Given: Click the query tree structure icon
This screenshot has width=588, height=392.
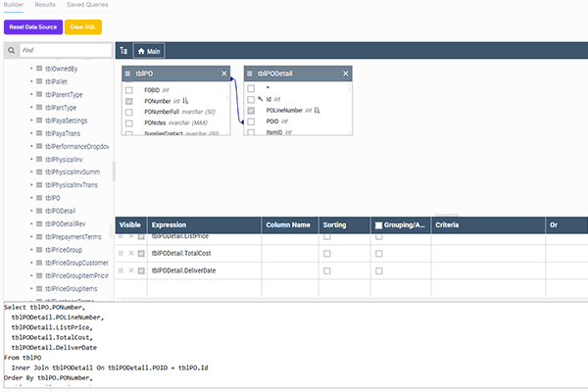Looking at the screenshot, I should [122, 50].
